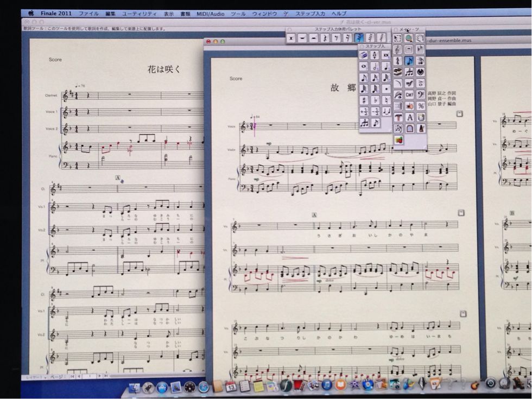Open the 編集 menu
532x399 pixels.
pos(110,14)
